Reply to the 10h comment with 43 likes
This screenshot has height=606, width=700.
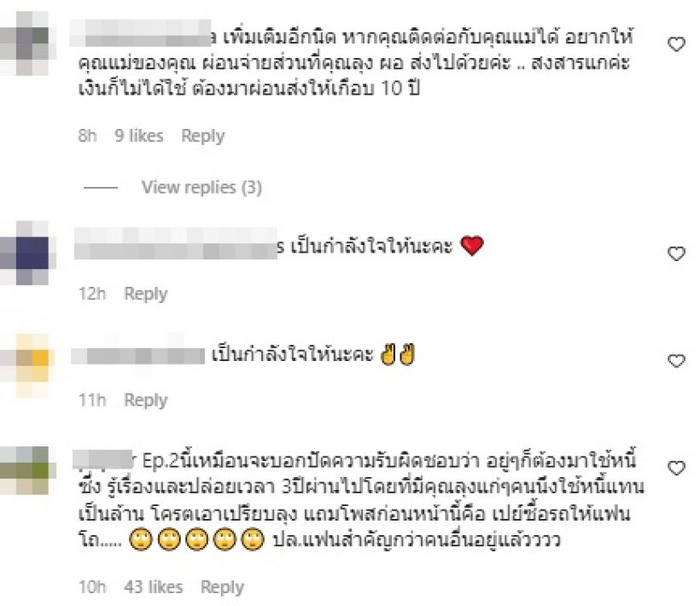222,587
